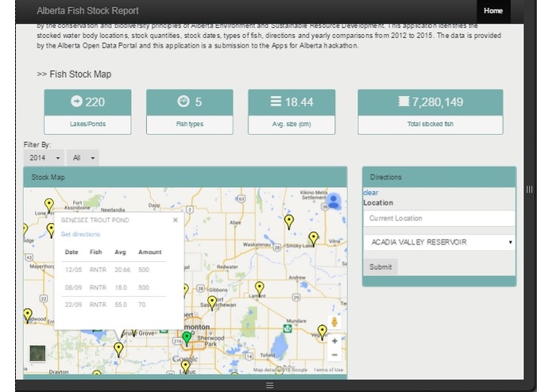552x392 pixels.
Task: Close the Genesee Trout Pond info window
Action: (x=176, y=220)
